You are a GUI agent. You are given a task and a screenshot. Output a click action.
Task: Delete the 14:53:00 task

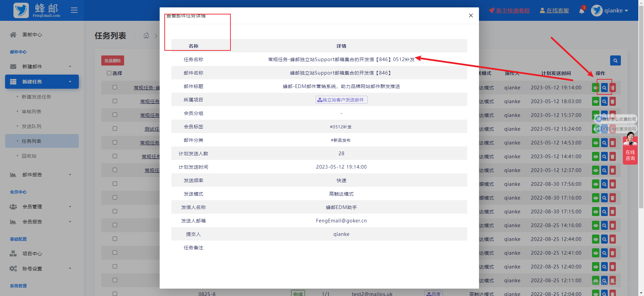click(612, 143)
